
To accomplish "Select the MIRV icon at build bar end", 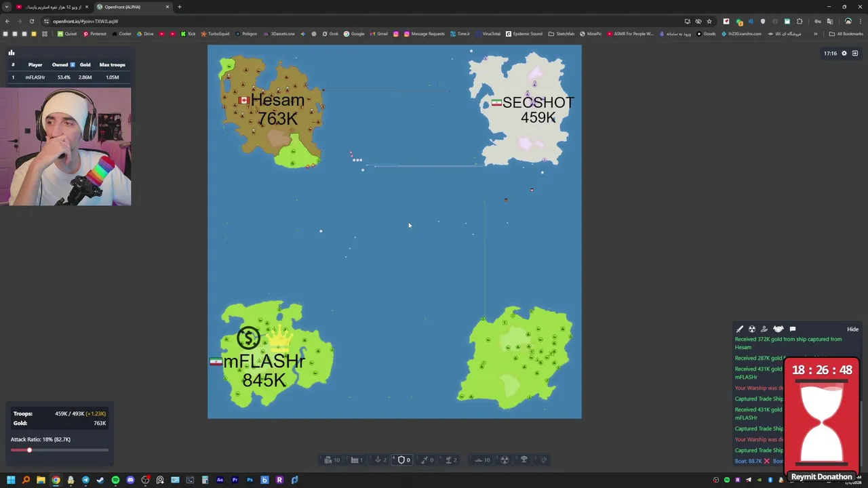I will click(543, 460).
